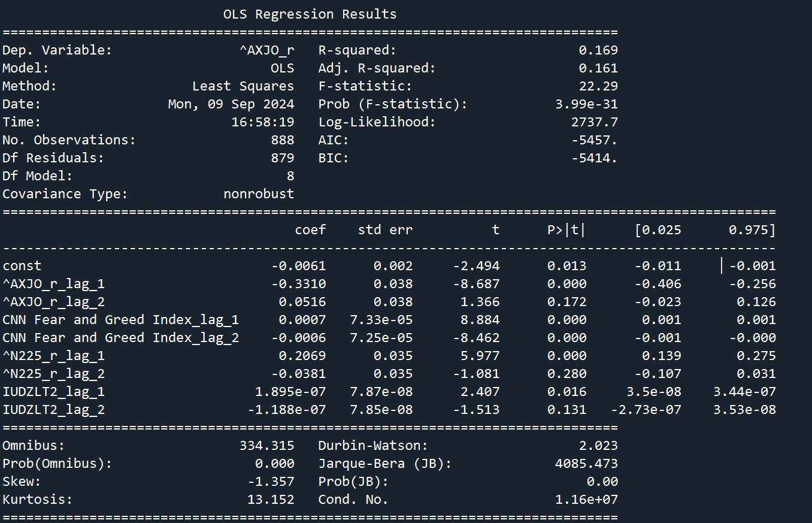Select the '^N225_r_lag_1' row label

pyautogui.click(x=53, y=356)
